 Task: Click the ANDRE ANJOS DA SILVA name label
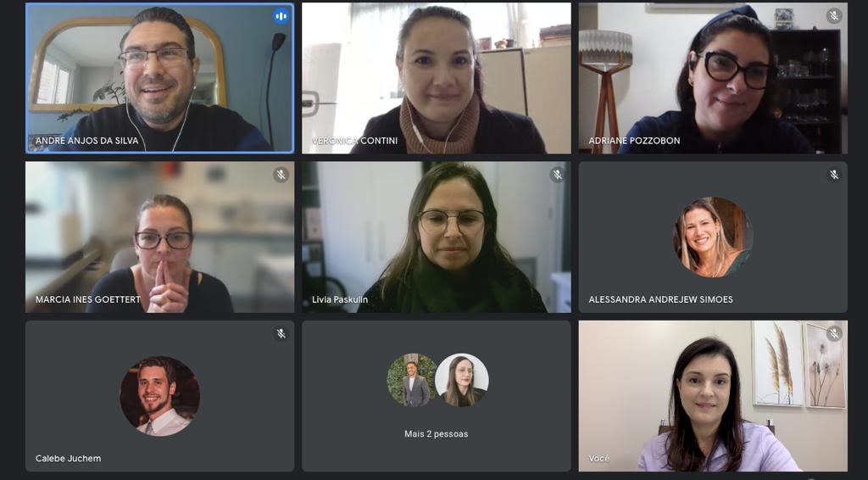(x=87, y=141)
